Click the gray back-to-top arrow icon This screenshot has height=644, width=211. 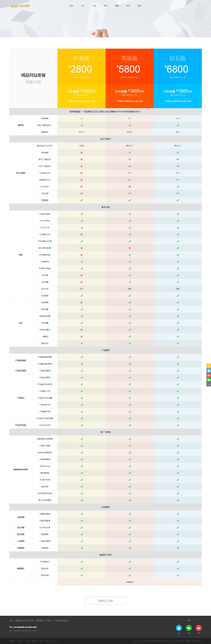click(x=209, y=384)
